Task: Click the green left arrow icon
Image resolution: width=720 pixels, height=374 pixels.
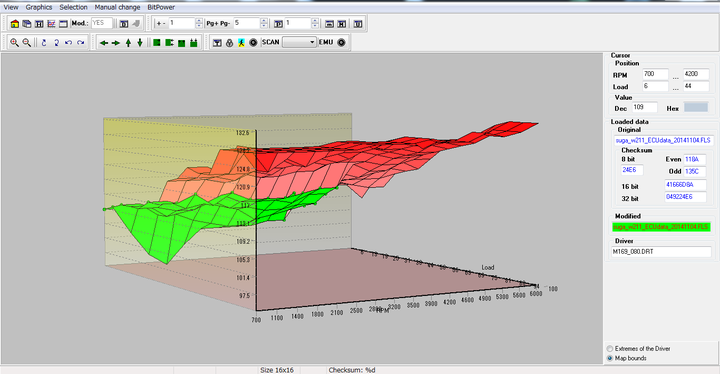Action: (104, 43)
